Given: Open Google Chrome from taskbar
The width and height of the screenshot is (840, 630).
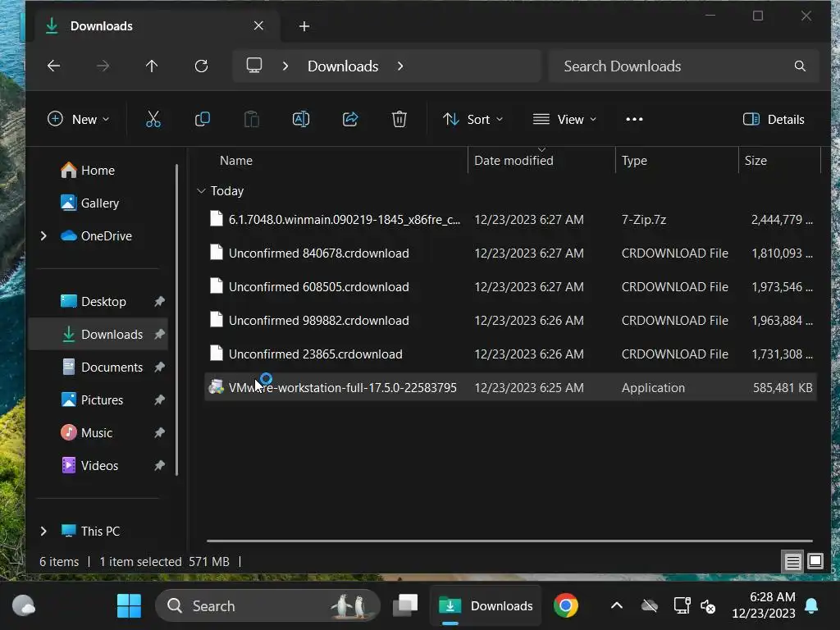Looking at the screenshot, I should click(x=566, y=606).
